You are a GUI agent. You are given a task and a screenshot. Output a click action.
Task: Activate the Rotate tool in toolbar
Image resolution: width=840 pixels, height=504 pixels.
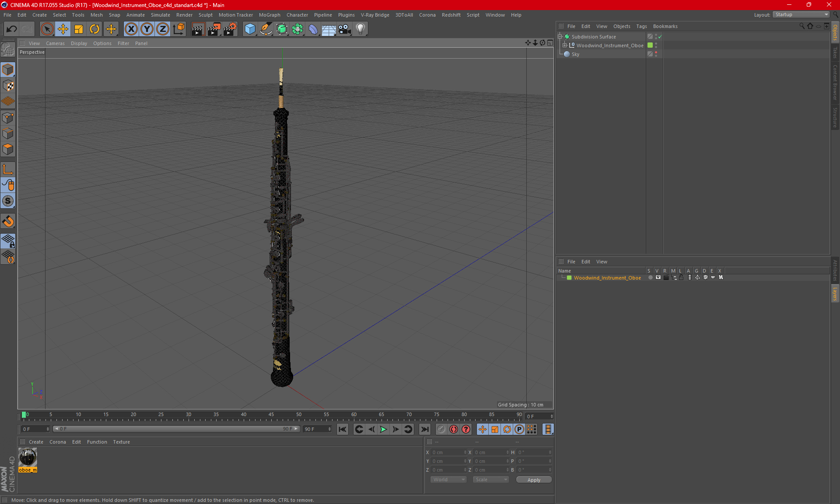click(x=94, y=29)
